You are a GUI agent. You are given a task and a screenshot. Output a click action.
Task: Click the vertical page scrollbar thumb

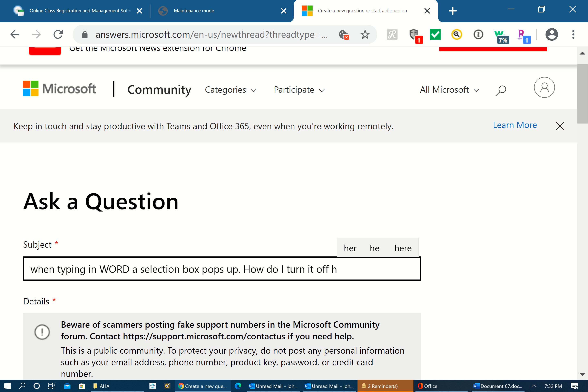point(582,94)
